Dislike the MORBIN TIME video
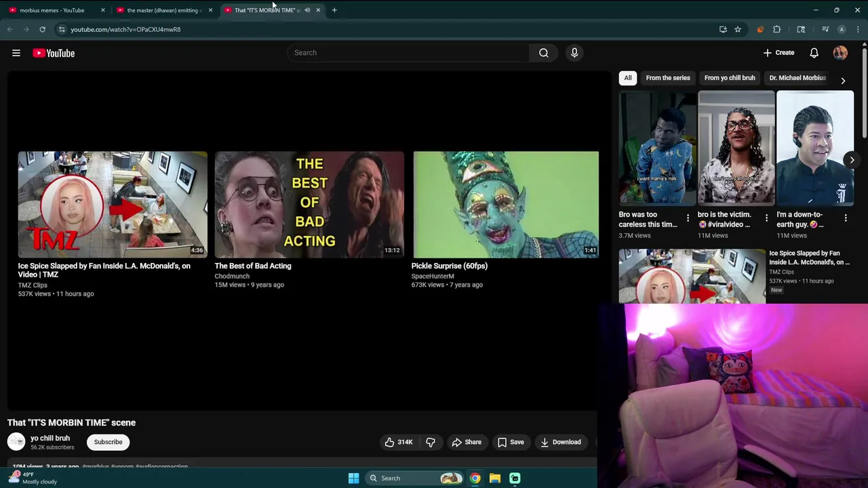Image resolution: width=868 pixels, height=488 pixels. coord(431,442)
